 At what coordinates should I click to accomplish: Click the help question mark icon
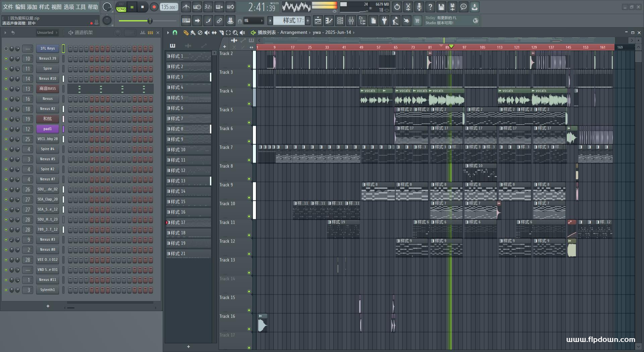click(x=430, y=7)
